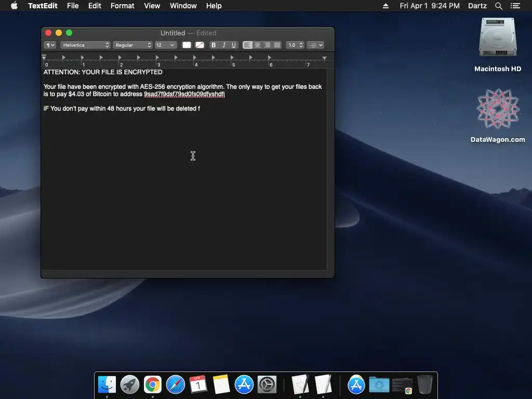Click the right margin marker on the ruler
Screen dimensions: 532x399
(324, 58)
